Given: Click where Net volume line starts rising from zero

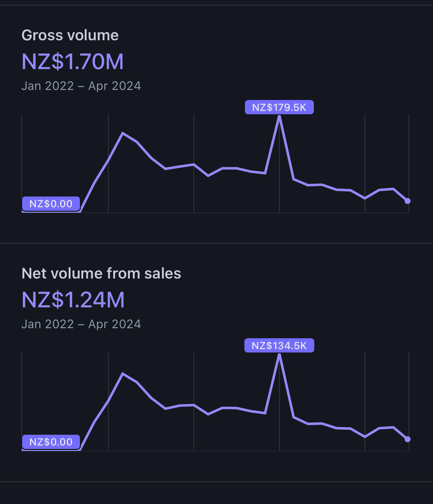Looking at the screenshot, I should [x=81, y=450].
